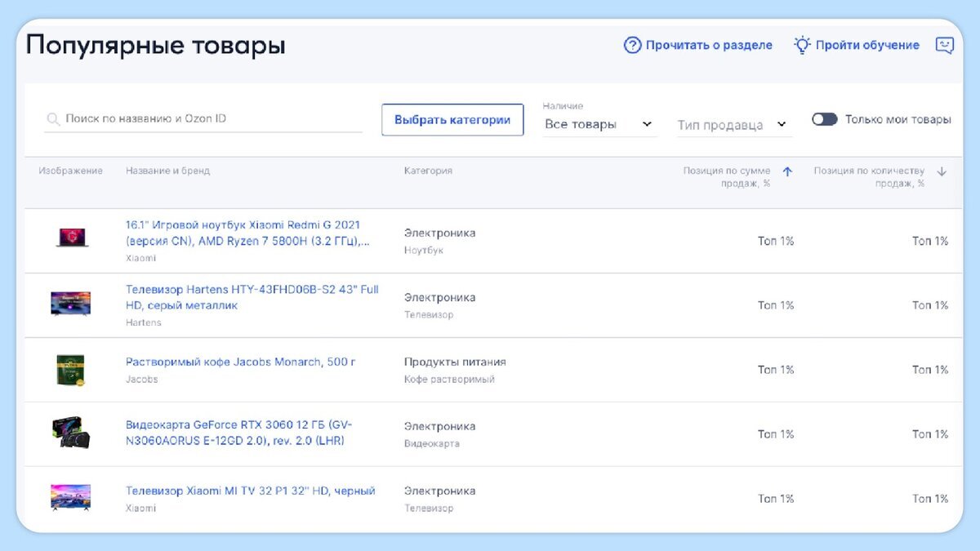
Task: Click the RTX 3060 video card thumbnail
Action: pyautogui.click(x=70, y=433)
